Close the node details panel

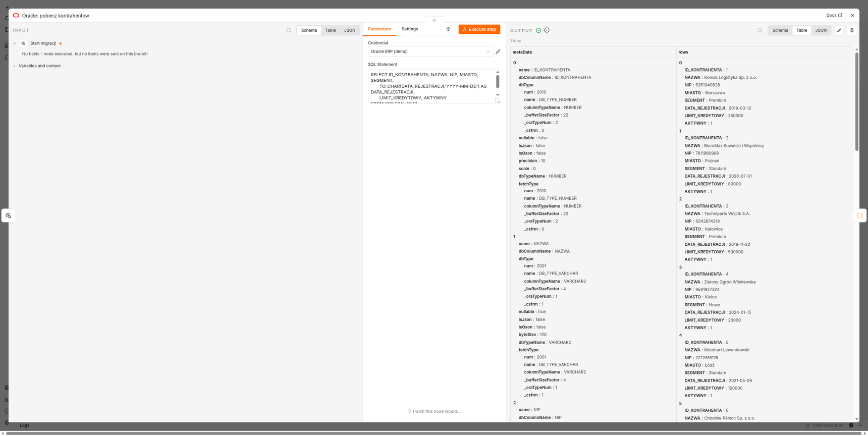coord(852,15)
